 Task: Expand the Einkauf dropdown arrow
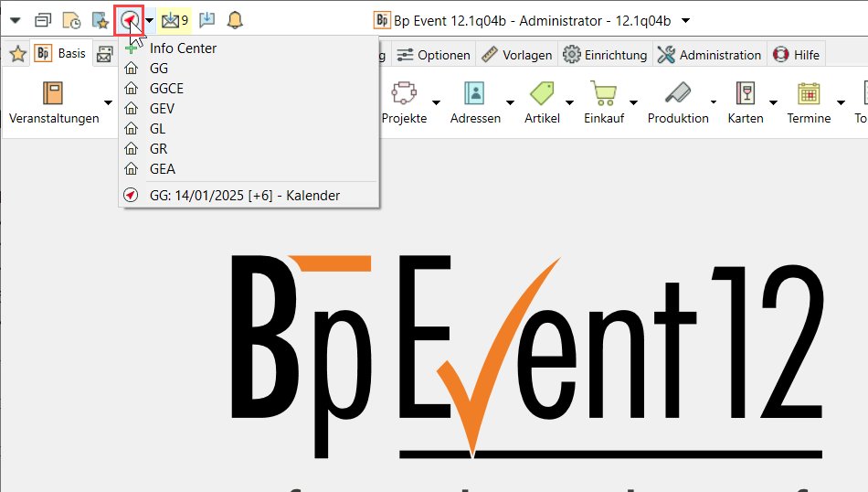coord(634,102)
